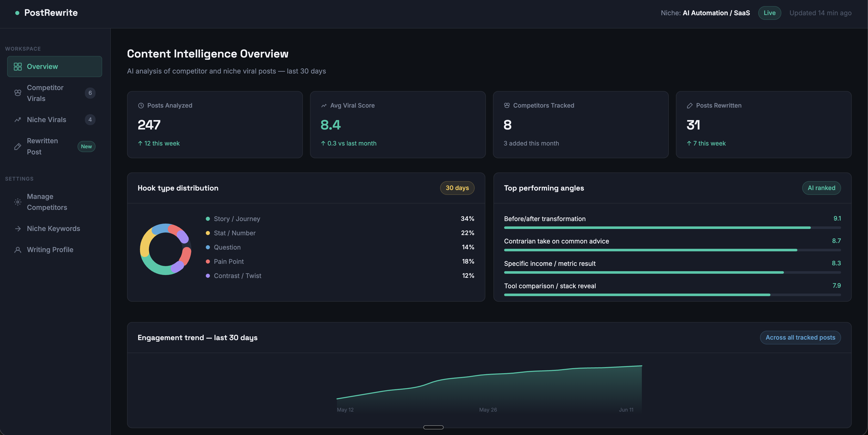Click the 'Pain Point' legend label
Screen dimensions: 868x435
point(229,262)
